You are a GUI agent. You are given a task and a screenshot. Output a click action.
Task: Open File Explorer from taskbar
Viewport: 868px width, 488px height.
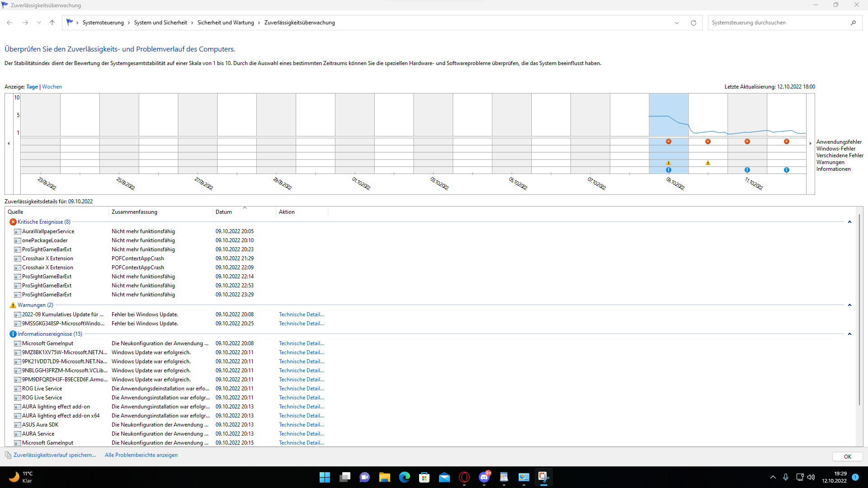click(x=384, y=477)
